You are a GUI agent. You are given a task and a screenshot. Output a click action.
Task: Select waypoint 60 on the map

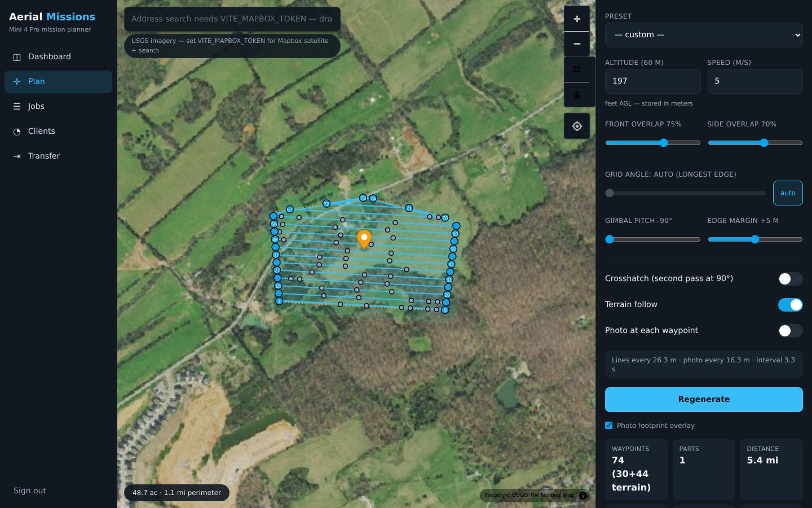click(x=455, y=234)
